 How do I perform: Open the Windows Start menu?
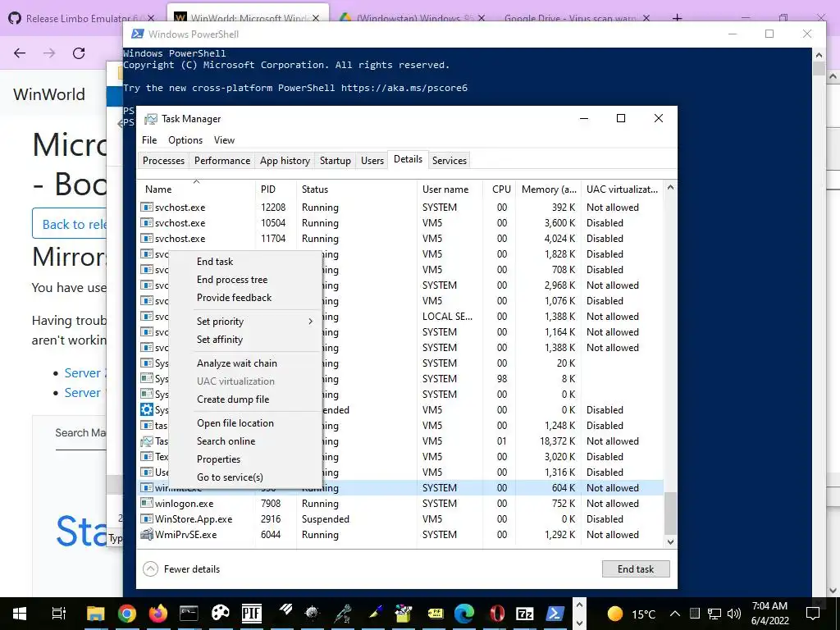20,614
